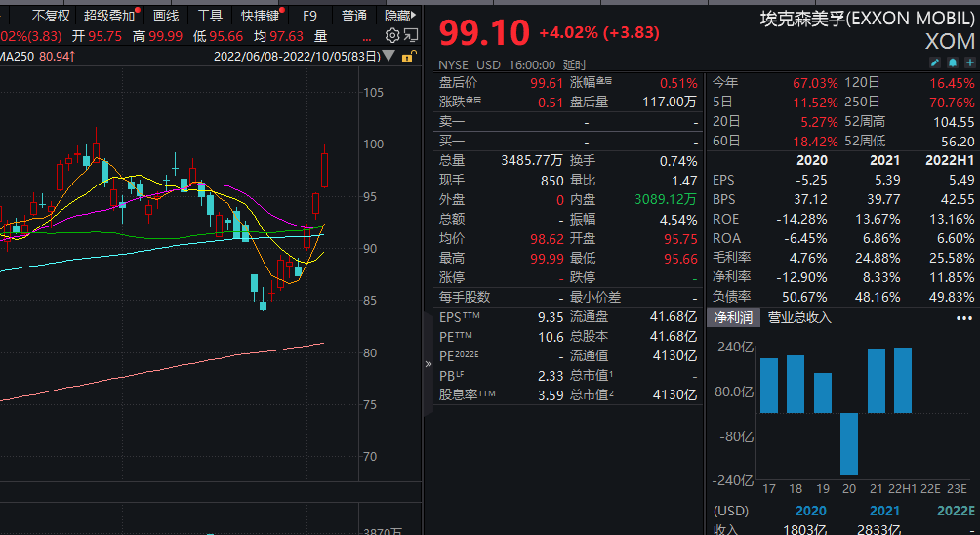Click the blue 2021 year label near 收入 row
Screen dimensions: 980x535
[x=885, y=511]
